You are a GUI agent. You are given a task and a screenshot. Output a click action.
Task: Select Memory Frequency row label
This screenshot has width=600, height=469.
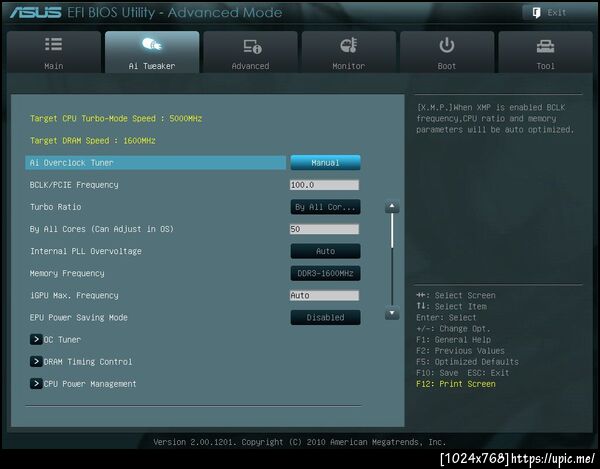click(x=67, y=273)
